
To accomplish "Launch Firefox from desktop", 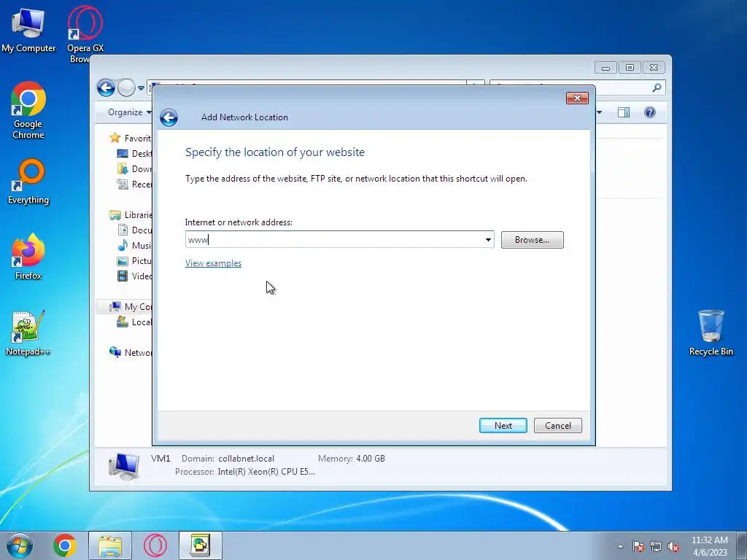I will 28,257.
